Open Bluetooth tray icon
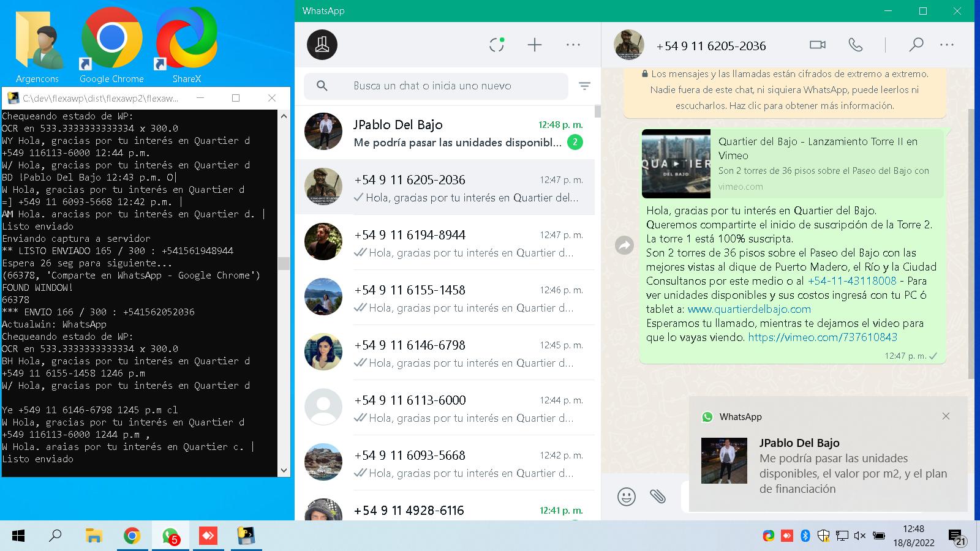This screenshot has height=551, width=980. click(805, 536)
